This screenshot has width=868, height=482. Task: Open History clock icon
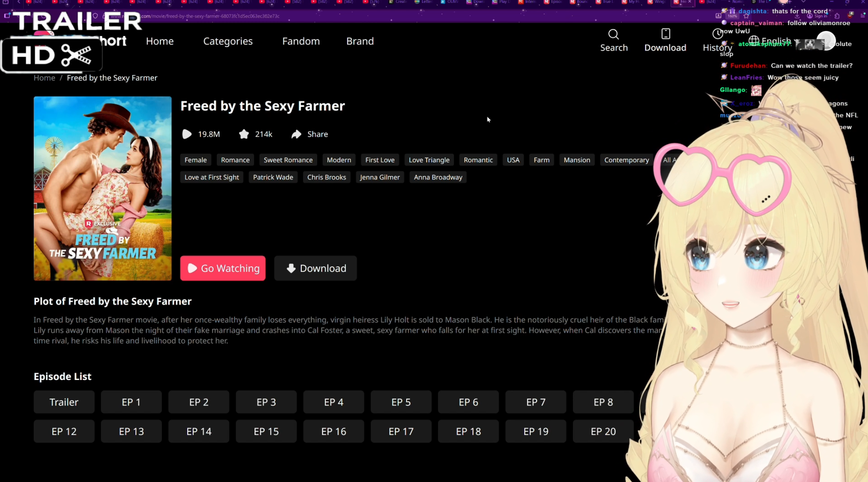click(x=717, y=34)
